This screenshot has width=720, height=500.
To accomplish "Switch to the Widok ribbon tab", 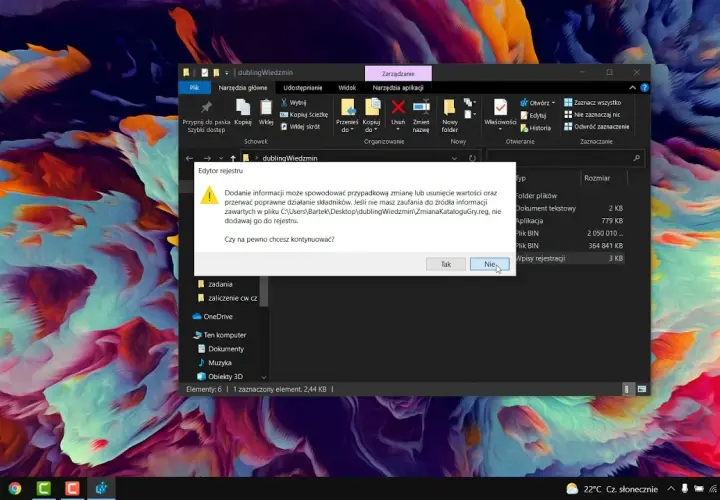I will [x=347, y=88].
